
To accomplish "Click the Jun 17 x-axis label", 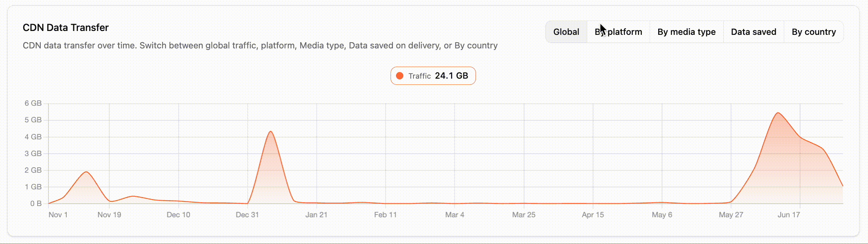I will tap(788, 215).
